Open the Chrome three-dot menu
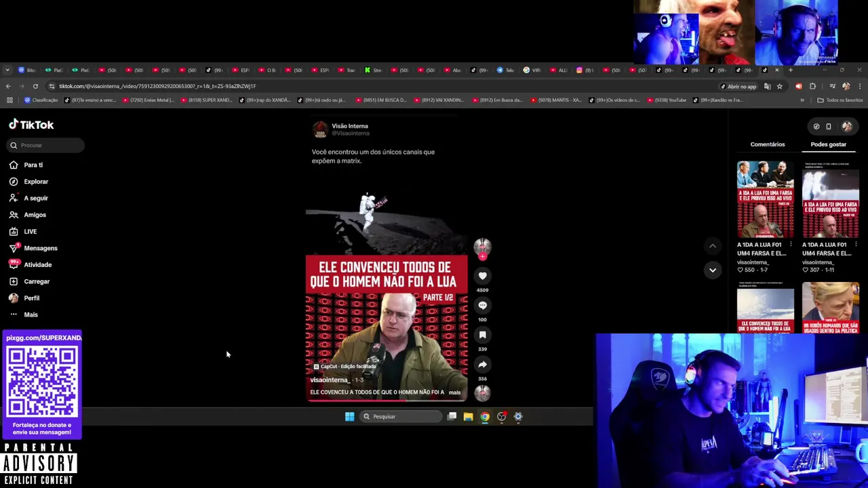Screen dimensions: 868x488 click(x=859, y=86)
